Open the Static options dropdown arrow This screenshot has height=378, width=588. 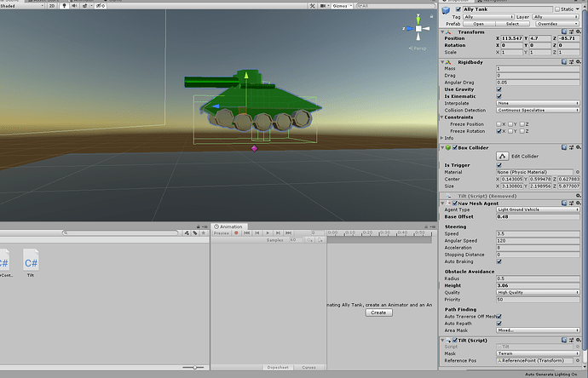pos(577,9)
